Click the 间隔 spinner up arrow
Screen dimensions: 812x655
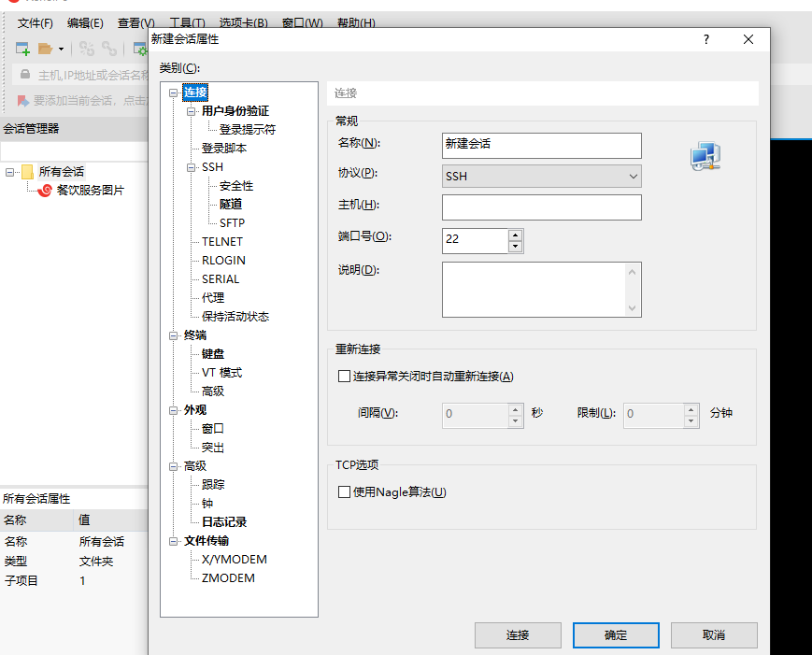515,410
